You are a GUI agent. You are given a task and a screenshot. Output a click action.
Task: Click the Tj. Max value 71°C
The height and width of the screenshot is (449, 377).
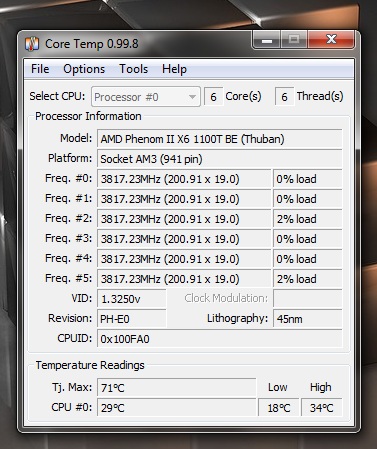[x=177, y=387]
